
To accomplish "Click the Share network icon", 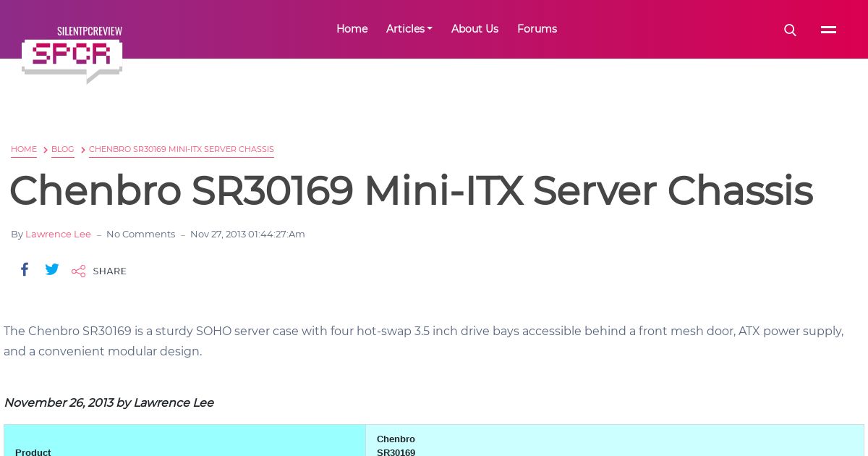I will pos(78,271).
